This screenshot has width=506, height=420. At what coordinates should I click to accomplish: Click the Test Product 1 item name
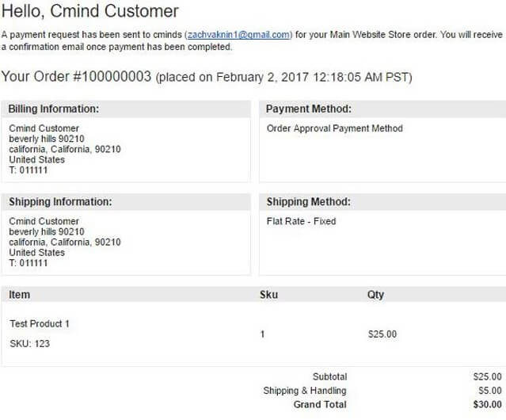[40, 323]
